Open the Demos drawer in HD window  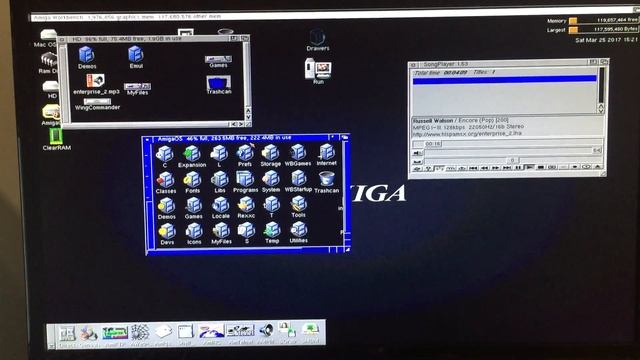point(87,57)
